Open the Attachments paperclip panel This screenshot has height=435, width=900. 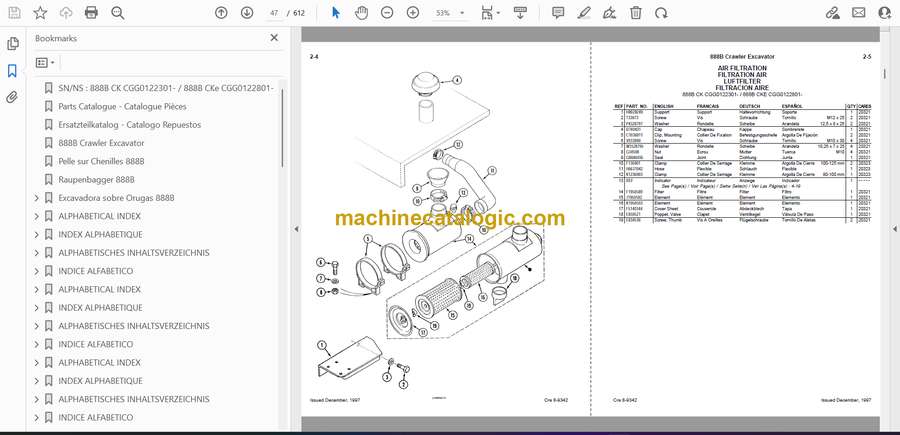click(12, 97)
